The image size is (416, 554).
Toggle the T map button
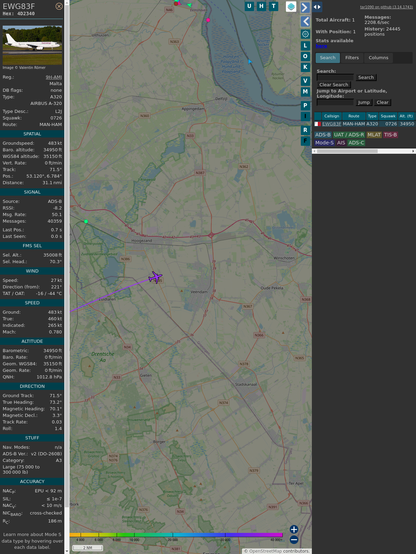pos(274,6)
